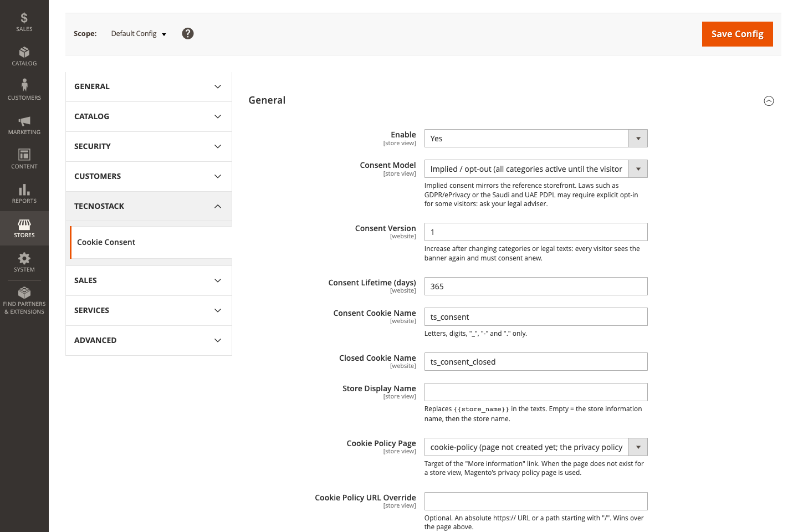Image resolution: width=798 pixels, height=532 pixels.
Task: Open the Consent Model dropdown
Action: (536, 169)
